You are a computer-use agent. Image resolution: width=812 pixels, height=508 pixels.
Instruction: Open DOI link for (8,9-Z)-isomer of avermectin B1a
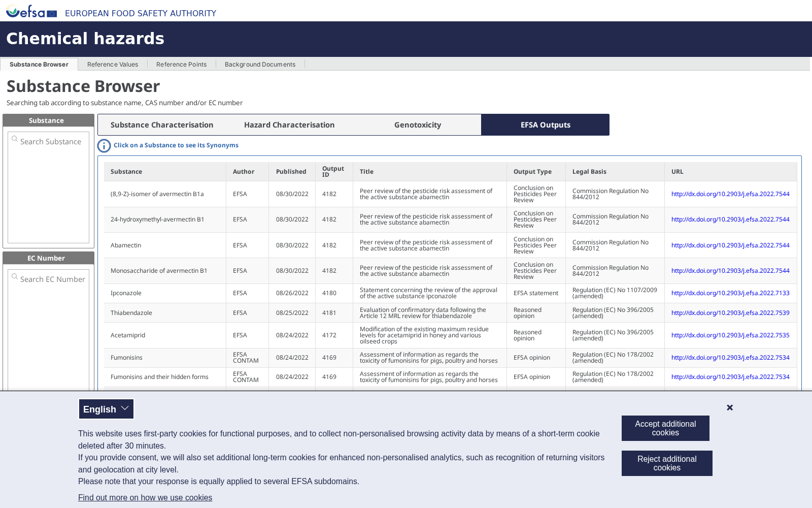pyautogui.click(x=730, y=194)
